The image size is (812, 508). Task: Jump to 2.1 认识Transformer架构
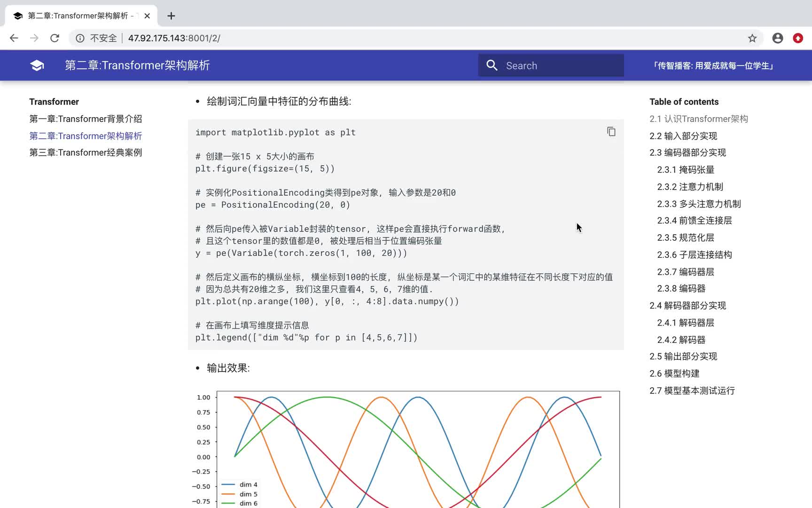(699, 119)
